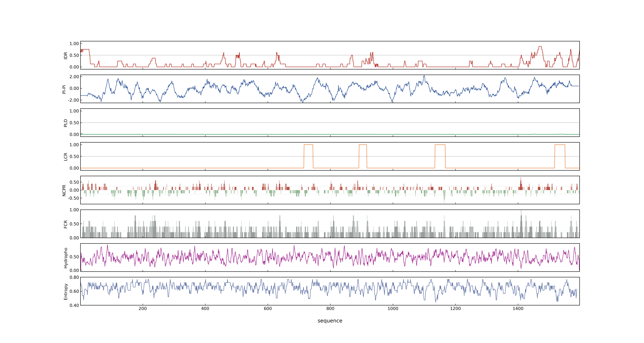
Task: Select the '0.60' tick on Entropy axis
Action: [74, 291]
